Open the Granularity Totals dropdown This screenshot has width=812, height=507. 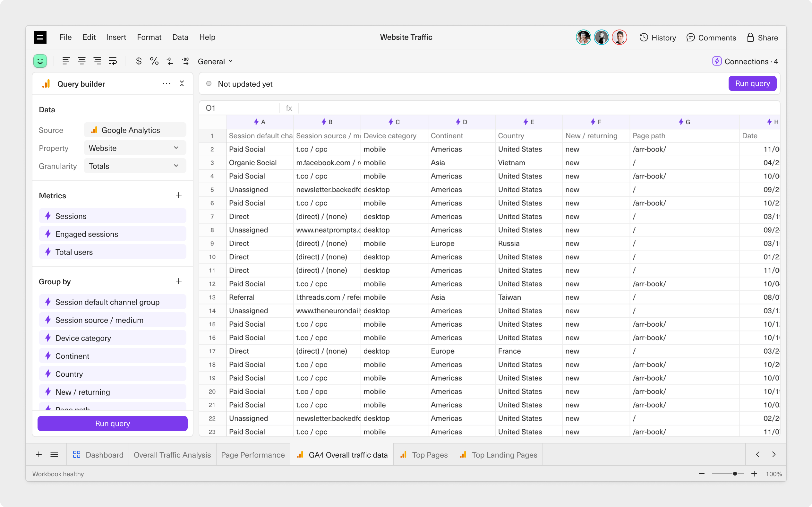[x=135, y=166]
